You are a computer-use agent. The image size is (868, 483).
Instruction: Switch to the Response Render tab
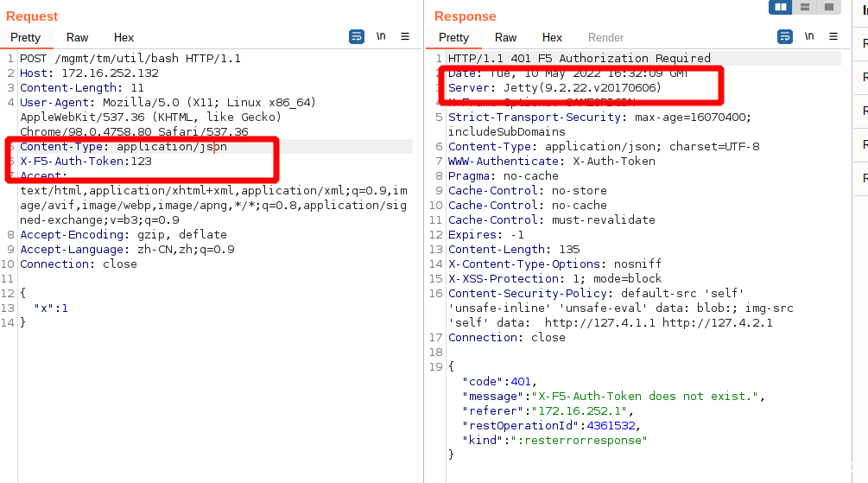coord(605,38)
